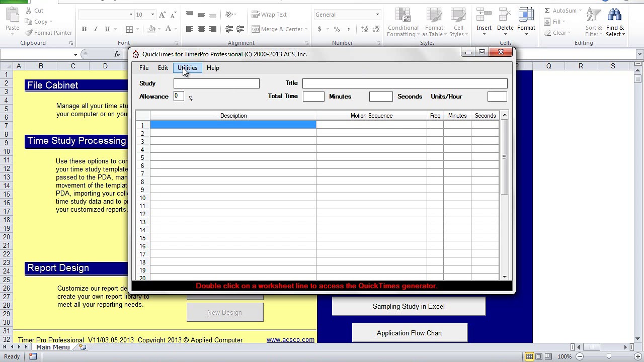Click the Decrease Font Size icon
Image resolution: width=644 pixels, height=362 pixels.
[174, 15]
